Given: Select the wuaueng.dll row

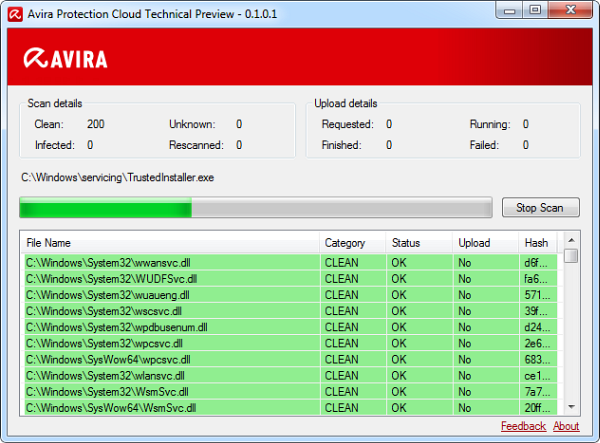Looking at the screenshot, I should pyautogui.click(x=291, y=295).
